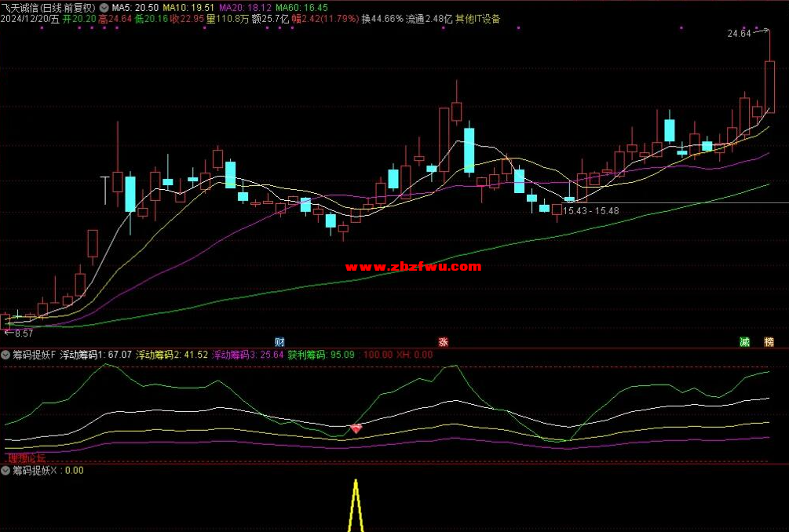
Task: Click the 筹码捉妖X indicator name
Action: 35,471
